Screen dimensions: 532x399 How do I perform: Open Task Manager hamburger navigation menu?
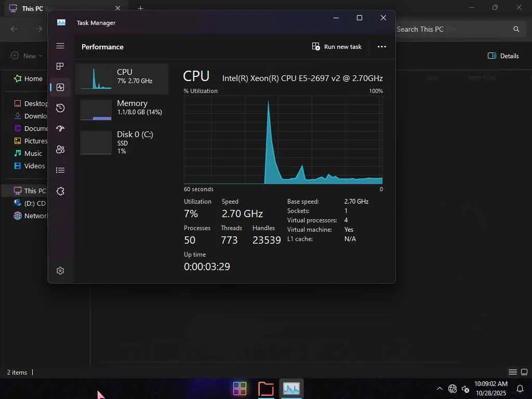pyautogui.click(x=60, y=46)
